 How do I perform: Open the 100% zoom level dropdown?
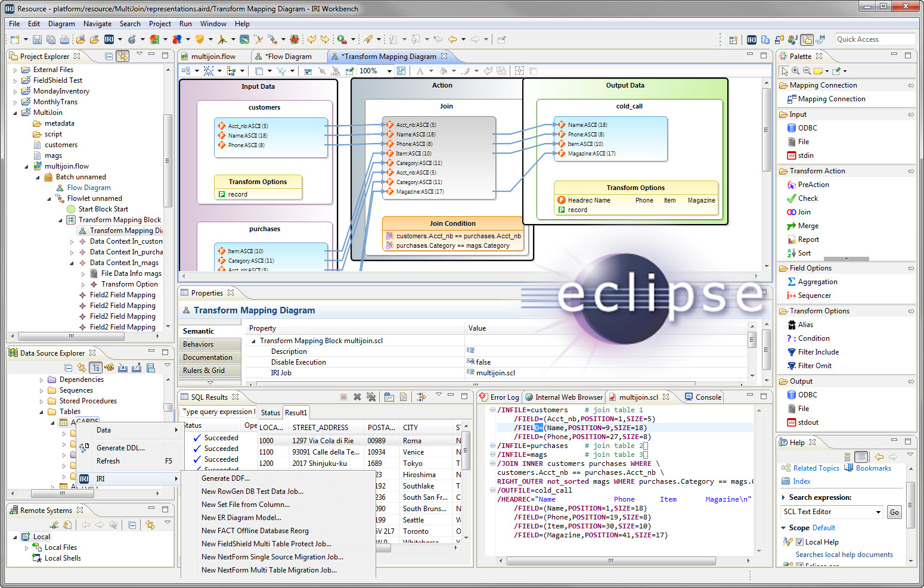tap(389, 71)
